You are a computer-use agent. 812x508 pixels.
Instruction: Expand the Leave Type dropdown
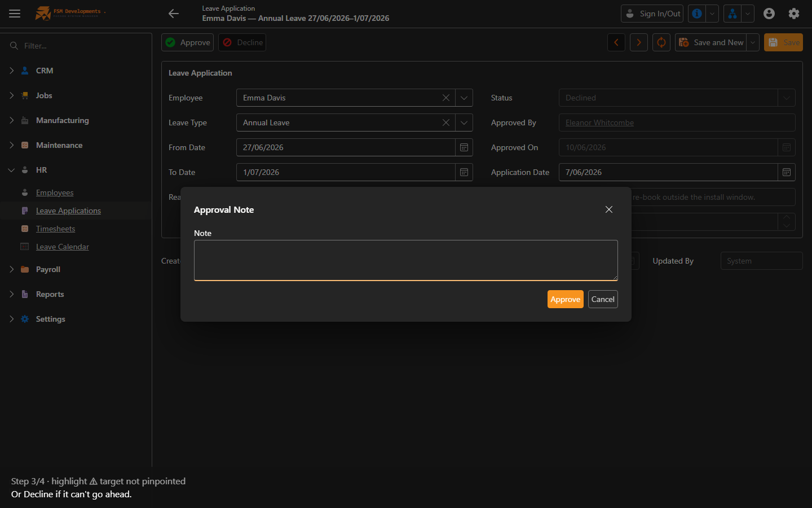point(464,122)
